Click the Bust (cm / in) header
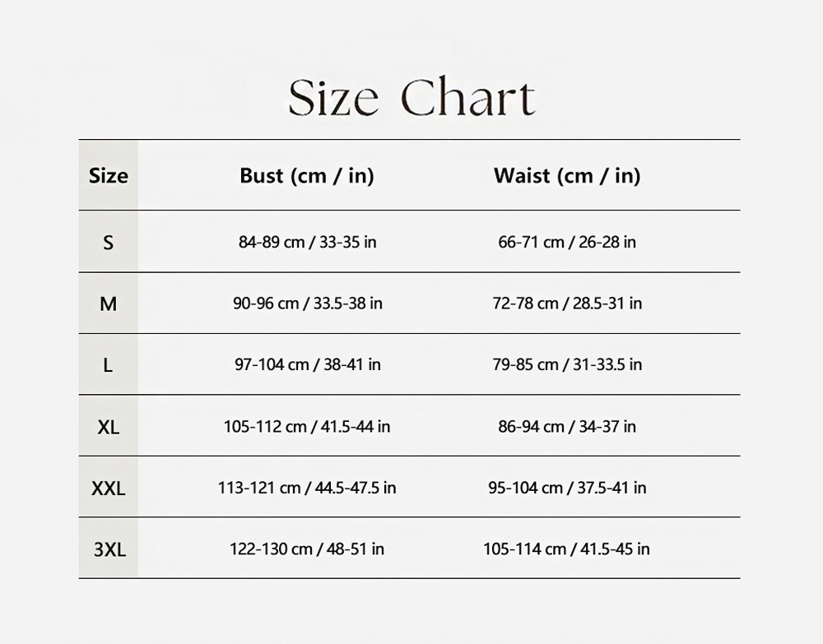This screenshot has width=823, height=644. (307, 175)
